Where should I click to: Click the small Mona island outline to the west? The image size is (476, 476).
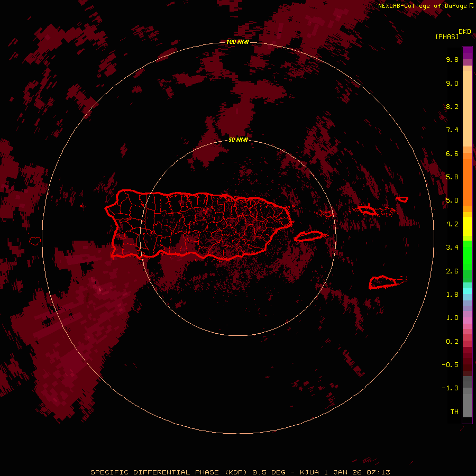tap(35, 241)
